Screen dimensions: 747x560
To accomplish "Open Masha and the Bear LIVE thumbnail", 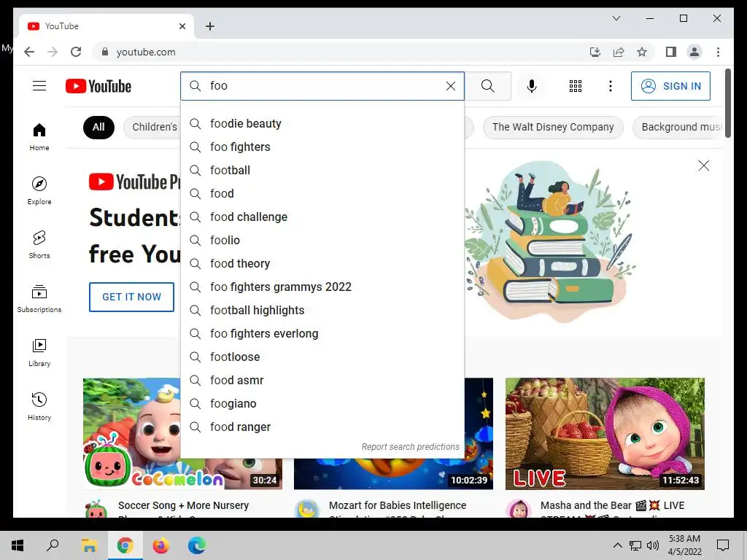I will point(605,433).
